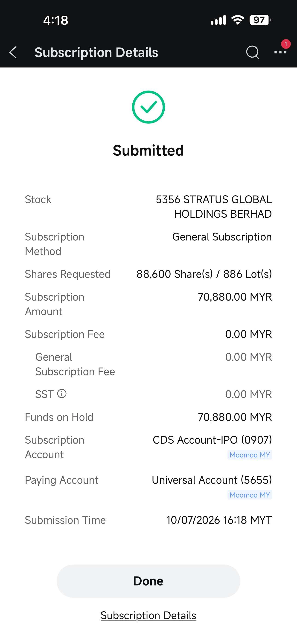Screen dimensions: 297x644
Task: Tap the green submitted checkmark icon
Action: pyautogui.click(x=148, y=107)
